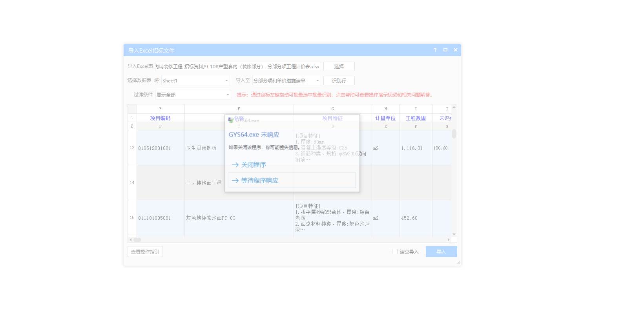Toggle the 清空导入 checkbox
This screenshot has height=332, width=644.
coord(395,252)
